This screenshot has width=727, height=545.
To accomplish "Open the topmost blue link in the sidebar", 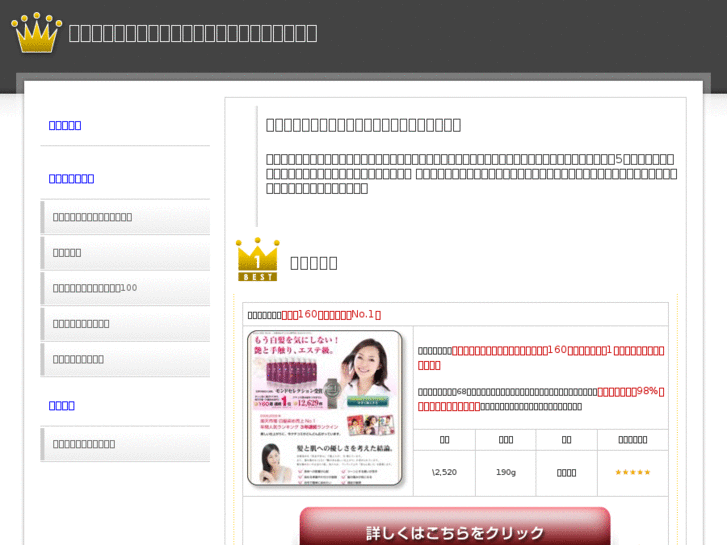I will point(65,125).
